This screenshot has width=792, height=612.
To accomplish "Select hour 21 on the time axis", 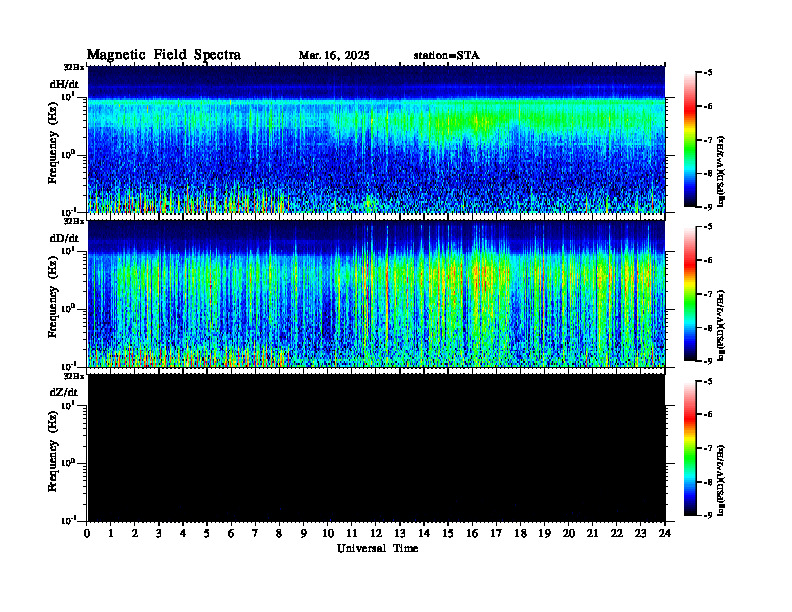I will tap(592, 534).
